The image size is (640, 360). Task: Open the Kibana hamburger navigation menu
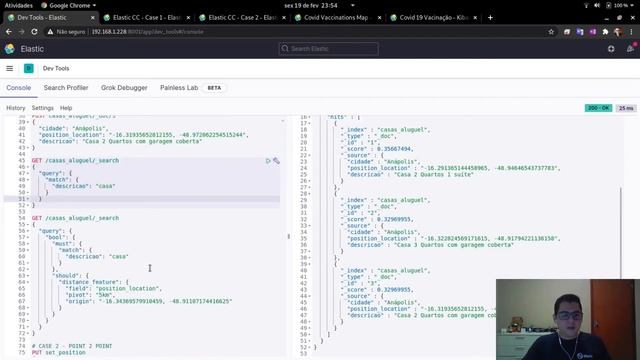click(9, 69)
